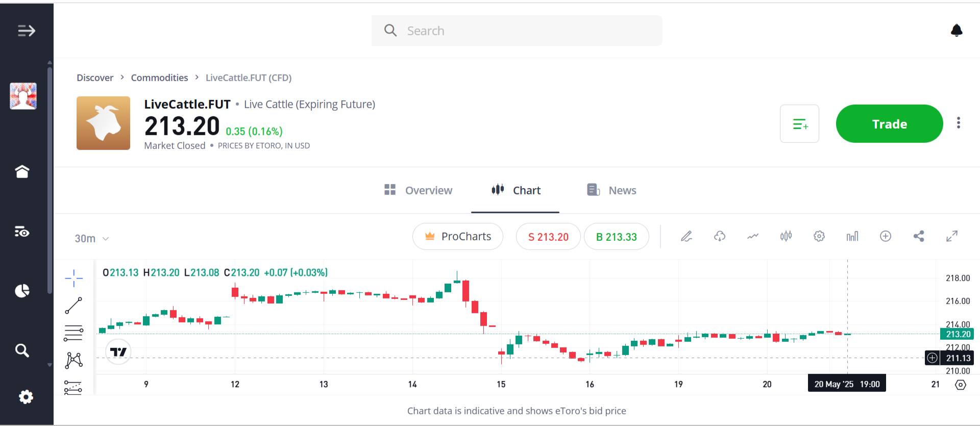
Task: Select the Fibonacci retracement tool
Action: coord(73,333)
